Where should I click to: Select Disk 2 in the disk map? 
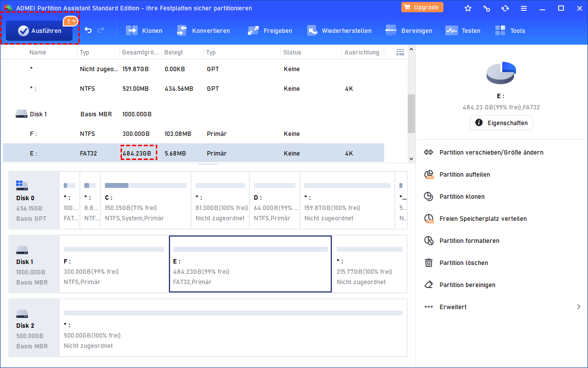pyautogui.click(x=34, y=328)
